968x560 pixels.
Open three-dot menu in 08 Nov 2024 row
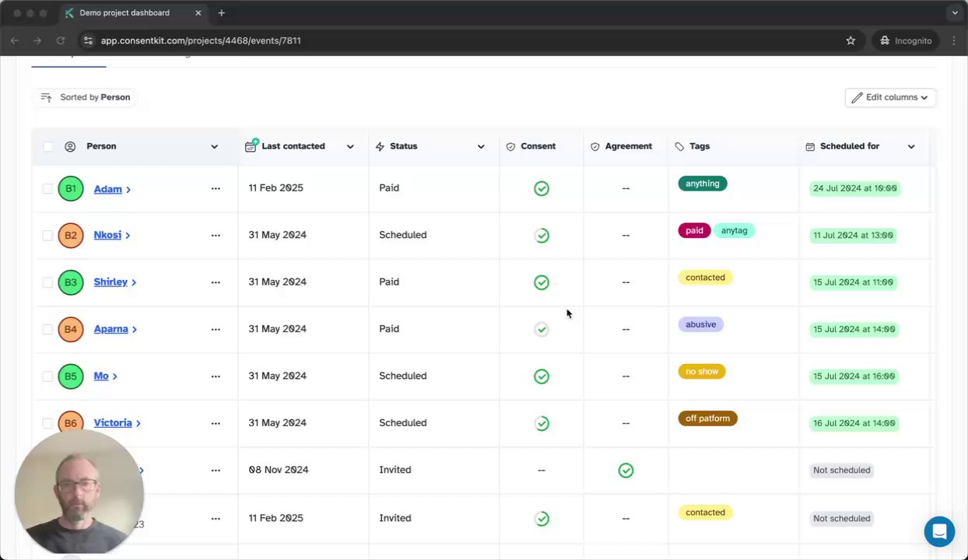click(216, 470)
